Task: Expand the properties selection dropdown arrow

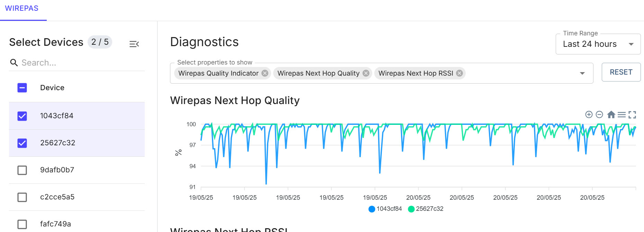Action: pyautogui.click(x=582, y=73)
